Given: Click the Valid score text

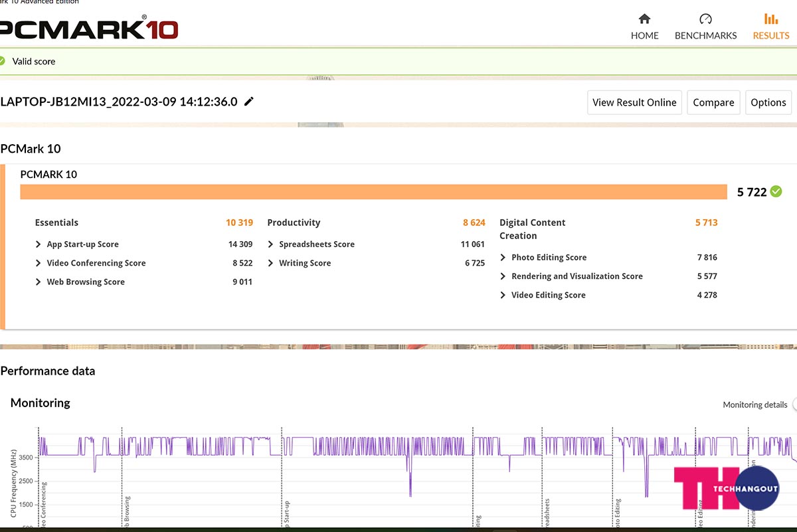Looking at the screenshot, I should [34, 61].
